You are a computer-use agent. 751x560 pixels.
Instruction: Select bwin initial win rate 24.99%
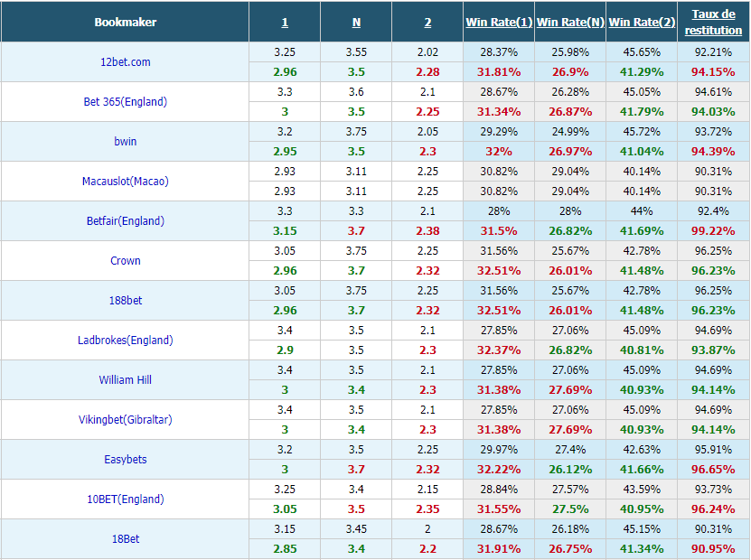pyautogui.click(x=570, y=131)
